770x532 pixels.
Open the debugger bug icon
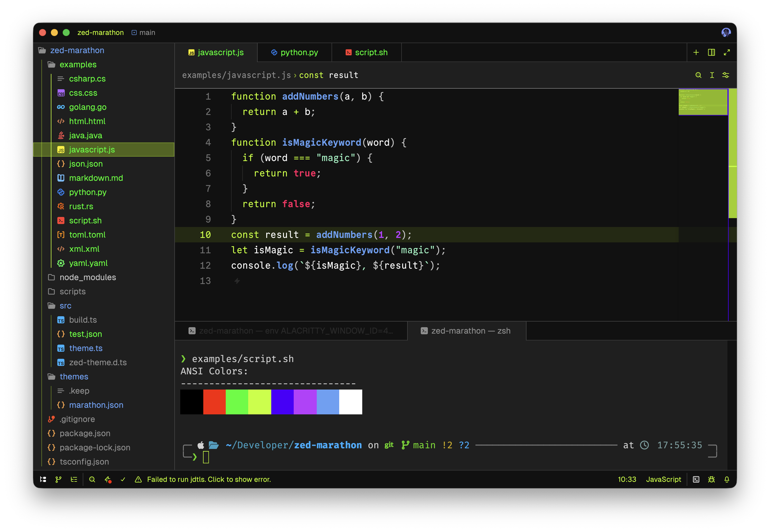click(x=711, y=479)
